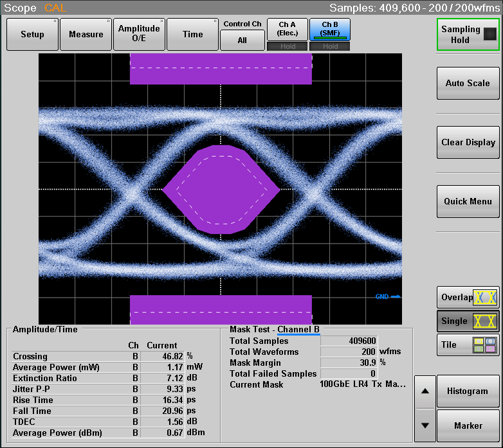Open the Time settings menu

pyautogui.click(x=192, y=35)
